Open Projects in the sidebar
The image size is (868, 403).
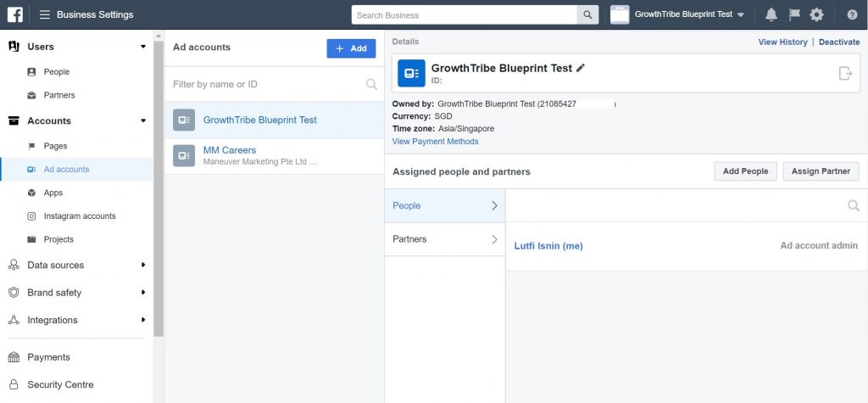(x=58, y=239)
